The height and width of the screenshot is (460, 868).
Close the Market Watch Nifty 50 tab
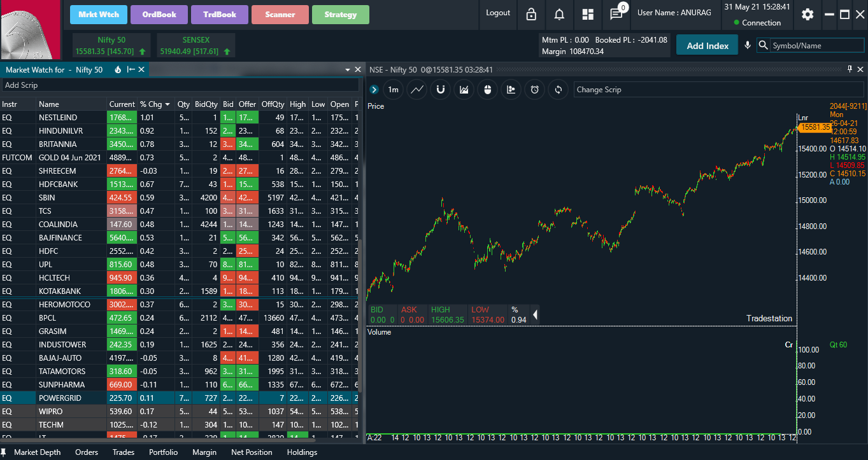[x=141, y=69]
